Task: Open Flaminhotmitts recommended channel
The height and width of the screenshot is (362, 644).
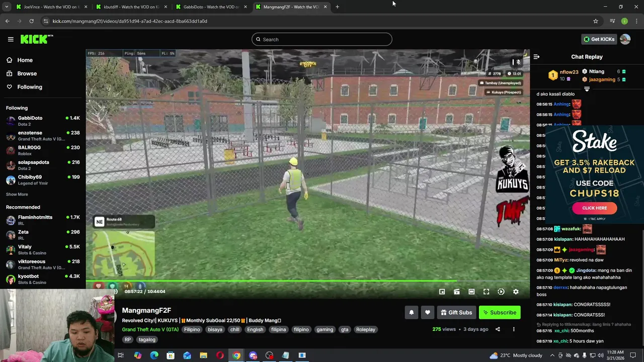Action: point(43,220)
